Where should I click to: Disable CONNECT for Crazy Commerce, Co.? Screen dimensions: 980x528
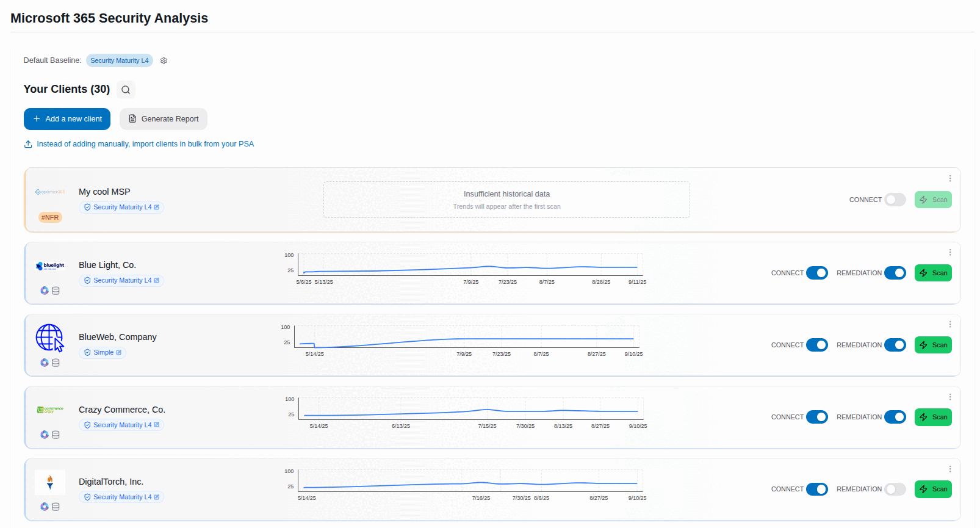(x=817, y=417)
